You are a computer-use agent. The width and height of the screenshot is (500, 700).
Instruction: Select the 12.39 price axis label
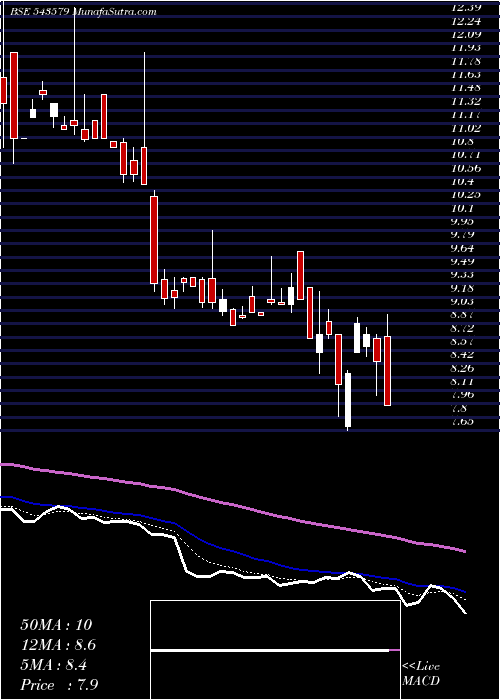(466, 7)
